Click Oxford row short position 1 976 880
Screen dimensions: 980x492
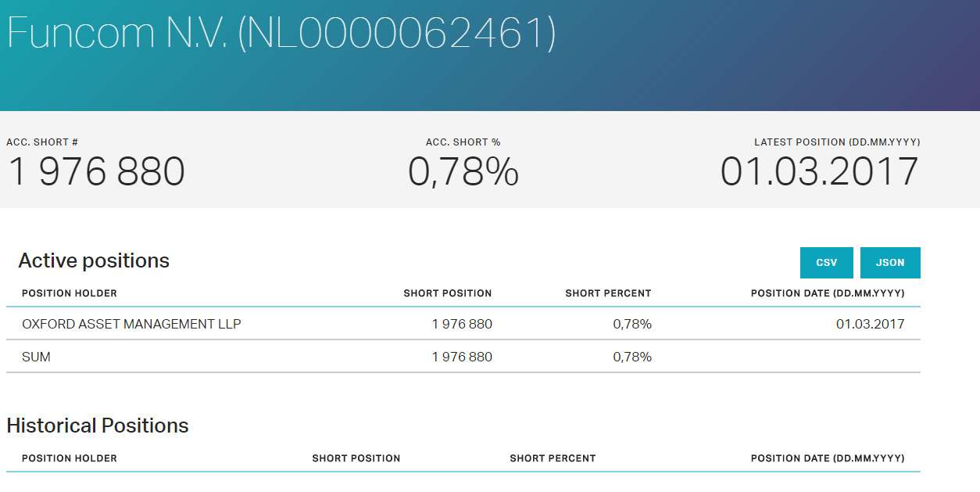462,324
